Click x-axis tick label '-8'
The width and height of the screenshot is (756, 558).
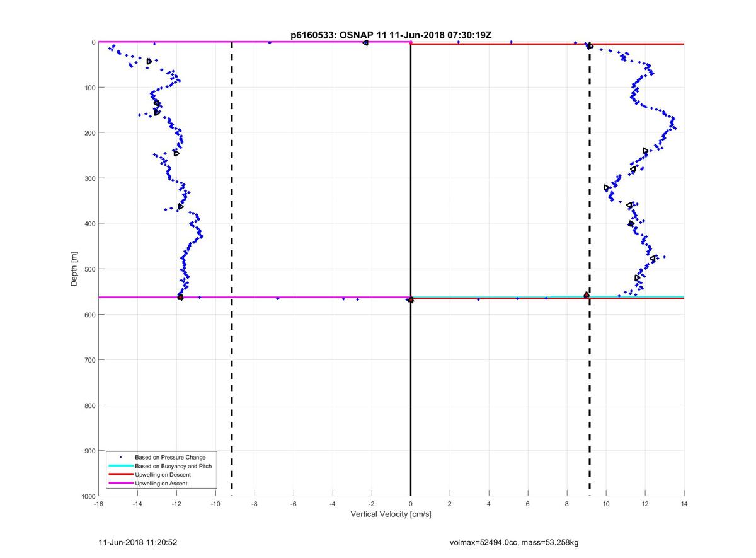[255, 503]
